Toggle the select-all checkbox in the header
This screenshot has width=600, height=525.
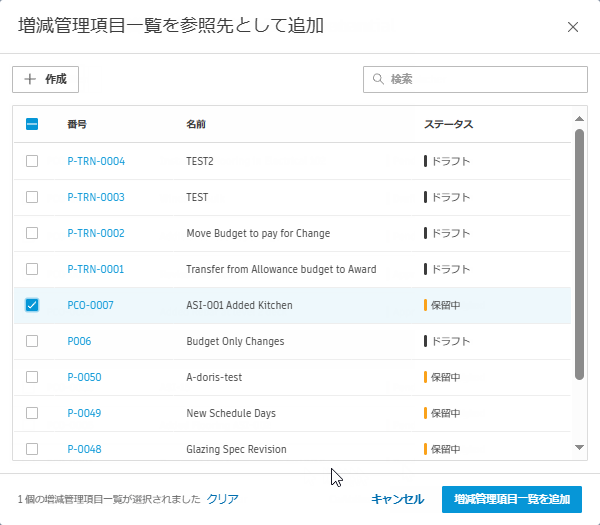tap(32, 124)
